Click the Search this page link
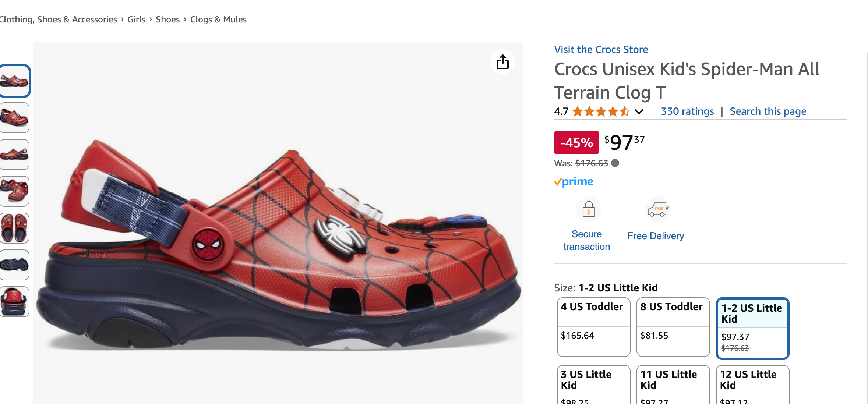The width and height of the screenshot is (868, 404). pos(768,111)
